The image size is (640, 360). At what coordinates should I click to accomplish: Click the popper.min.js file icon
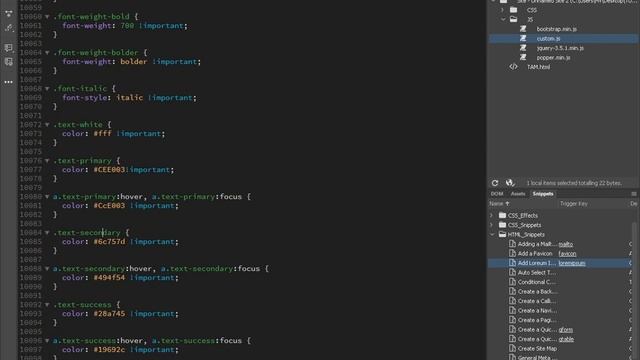coord(523,57)
